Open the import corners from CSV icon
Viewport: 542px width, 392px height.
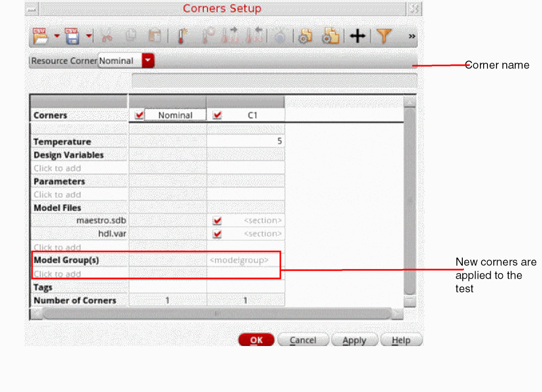(40, 36)
